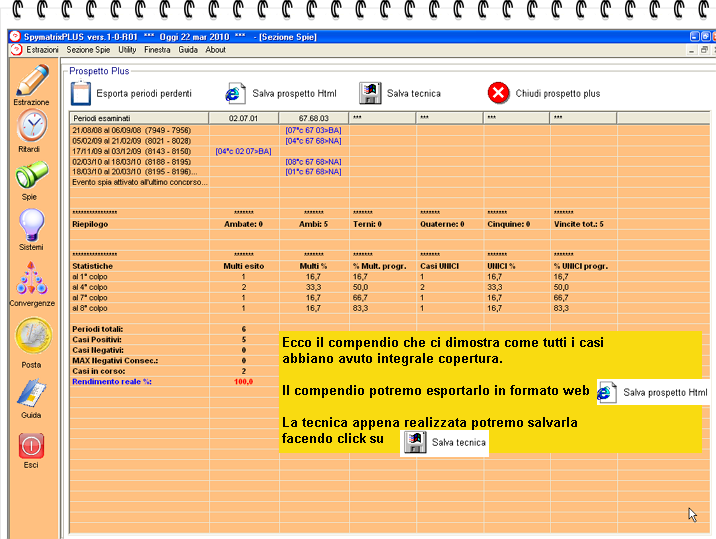Click the Statistiche row label

pos(92,266)
